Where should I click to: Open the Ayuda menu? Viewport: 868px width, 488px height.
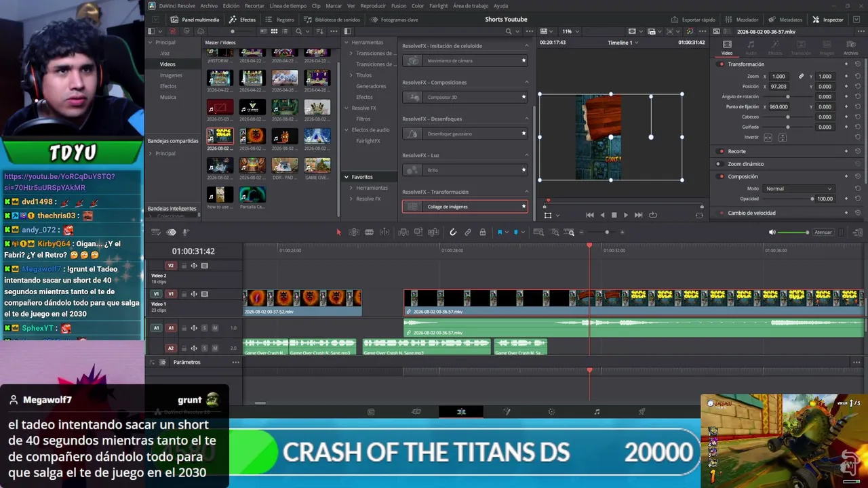[x=500, y=6]
